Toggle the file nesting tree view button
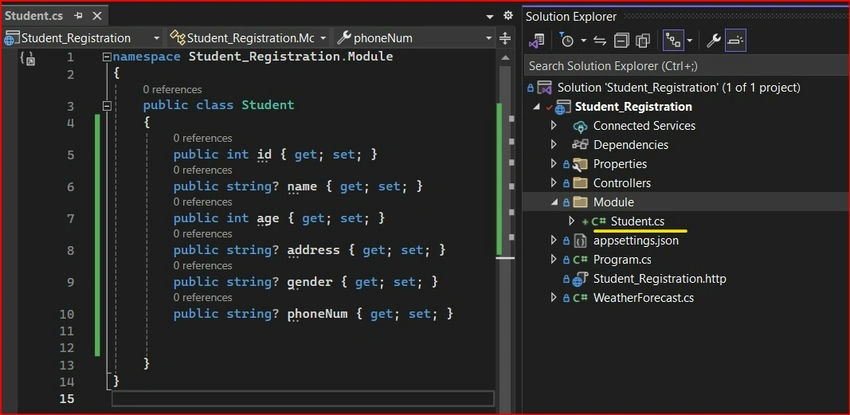 [x=673, y=41]
